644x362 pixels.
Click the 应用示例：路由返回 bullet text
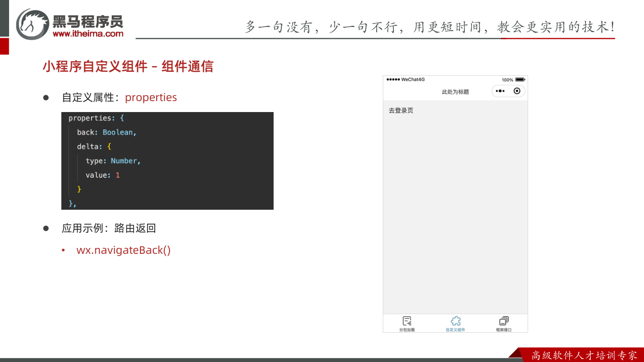[x=109, y=228]
